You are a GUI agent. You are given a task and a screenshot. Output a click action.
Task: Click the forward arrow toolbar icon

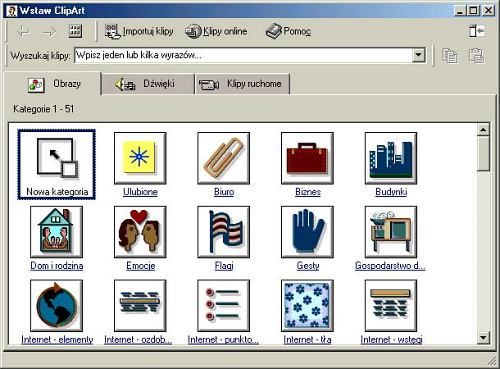pos(50,32)
